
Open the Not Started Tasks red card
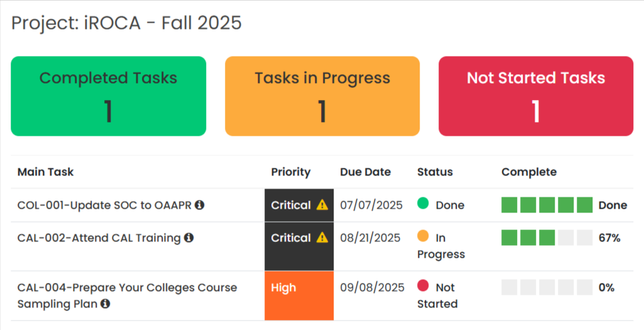536,96
